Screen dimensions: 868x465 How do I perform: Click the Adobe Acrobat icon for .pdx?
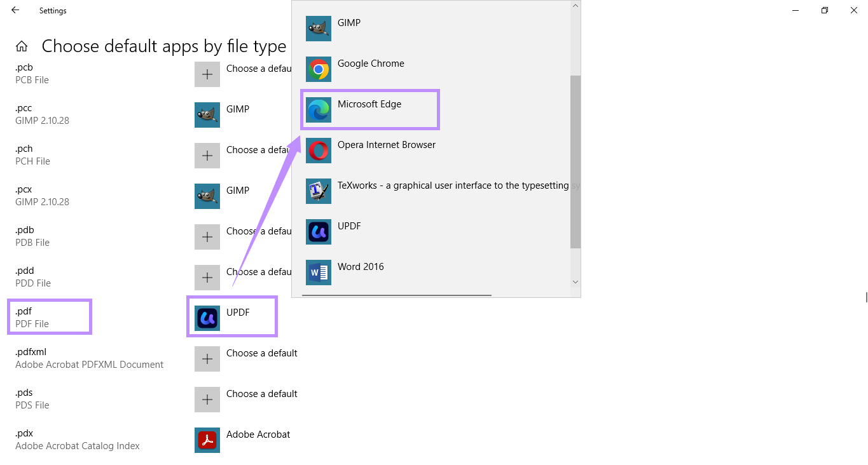click(207, 440)
